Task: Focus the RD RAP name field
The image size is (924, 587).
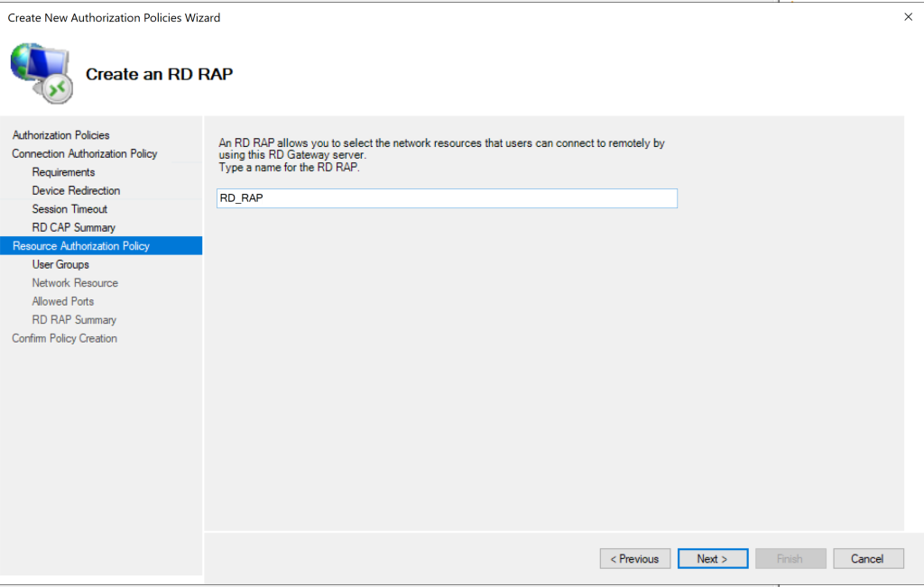Action: (x=447, y=197)
